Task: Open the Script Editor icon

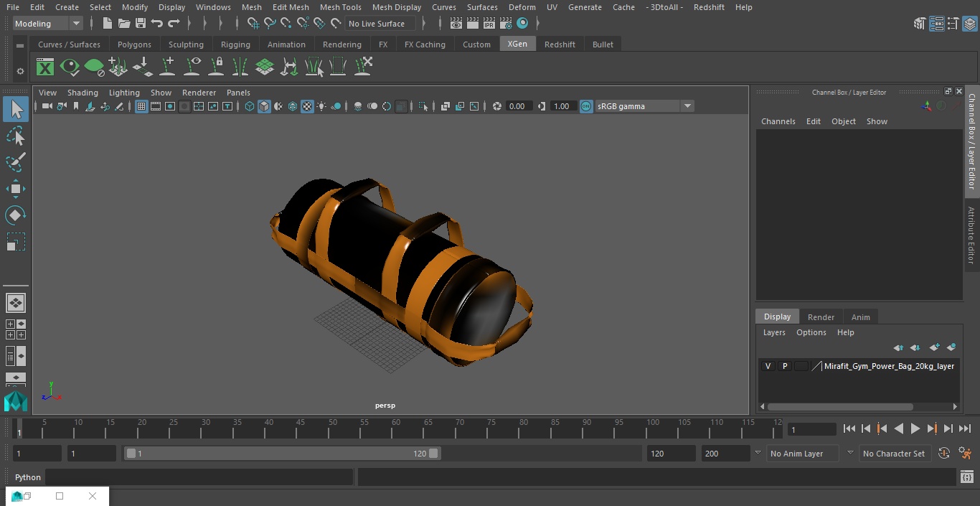Action: click(966, 477)
